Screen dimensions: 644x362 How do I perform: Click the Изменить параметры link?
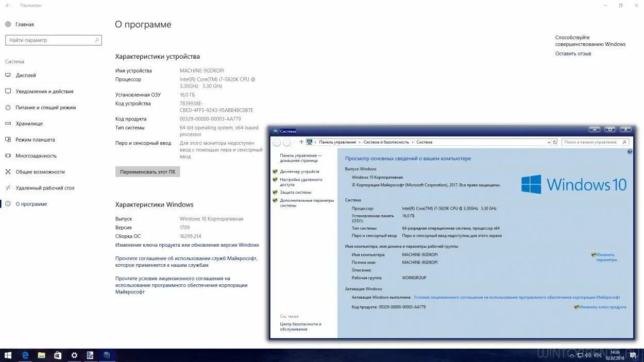click(606, 257)
